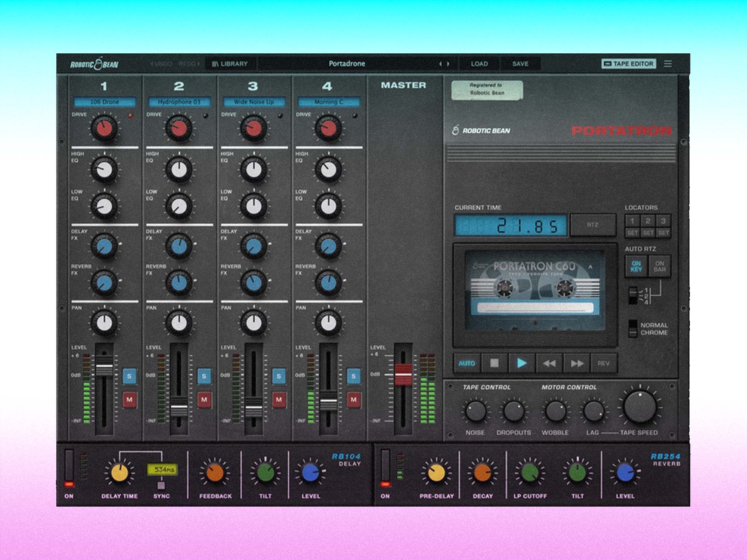Click the Save preset button
747x560 pixels.
[x=520, y=64]
